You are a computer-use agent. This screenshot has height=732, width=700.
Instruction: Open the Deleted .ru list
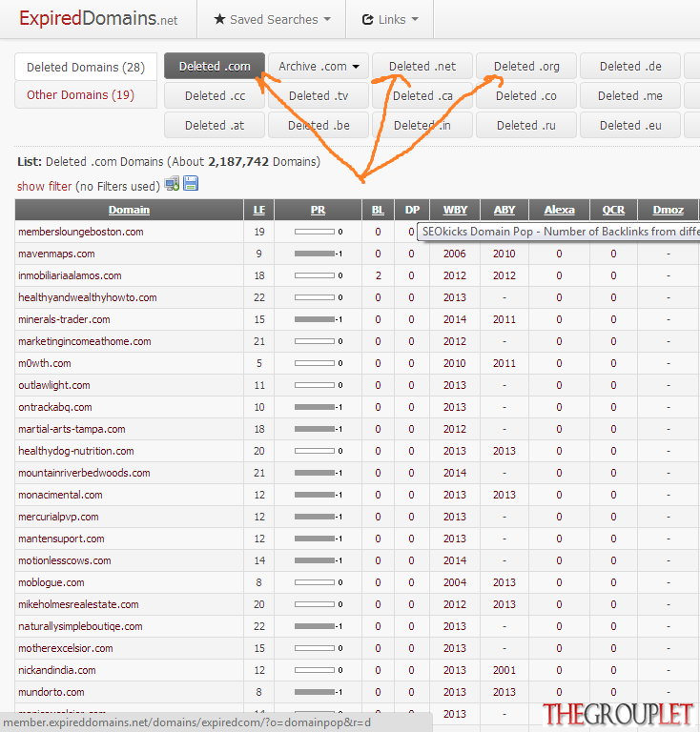pyautogui.click(x=526, y=125)
